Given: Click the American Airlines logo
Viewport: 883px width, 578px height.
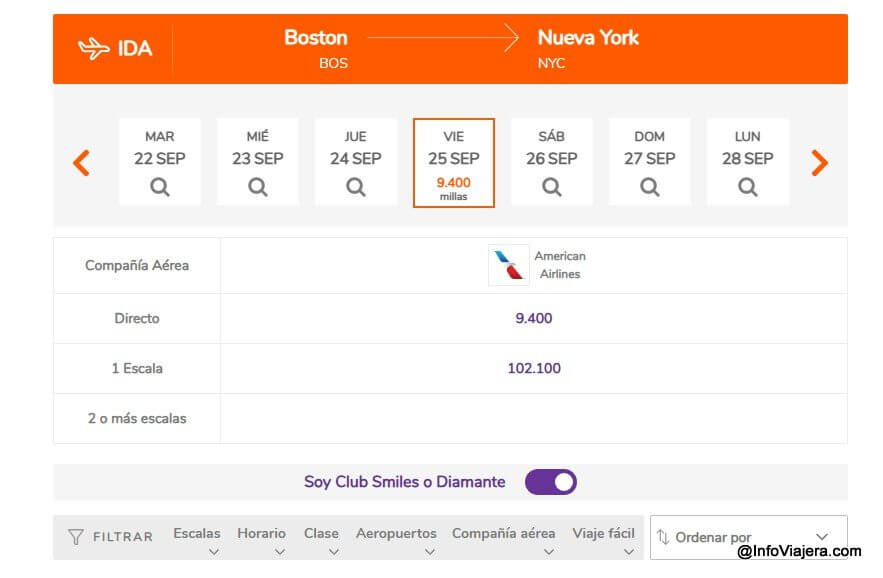Looking at the screenshot, I should (x=509, y=265).
